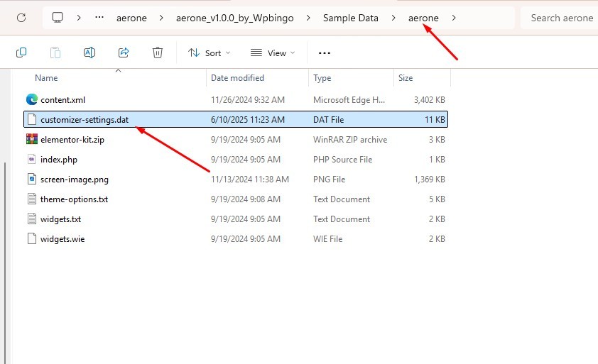The width and height of the screenshot is (598, 364).
Task: Click the PHP Source File type cell
Action: (x=342, y=160)
